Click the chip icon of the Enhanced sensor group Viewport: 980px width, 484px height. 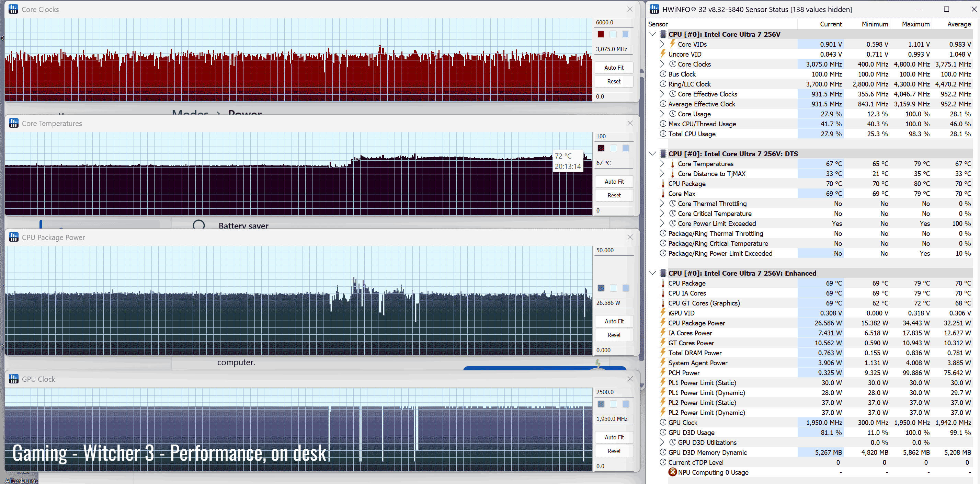pos(663,273)
